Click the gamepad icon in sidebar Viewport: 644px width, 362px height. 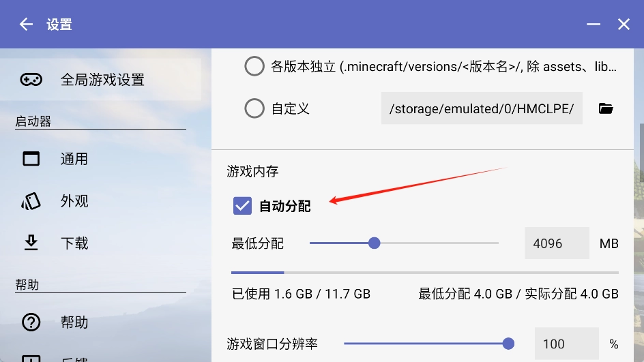[x=31, y=80]
